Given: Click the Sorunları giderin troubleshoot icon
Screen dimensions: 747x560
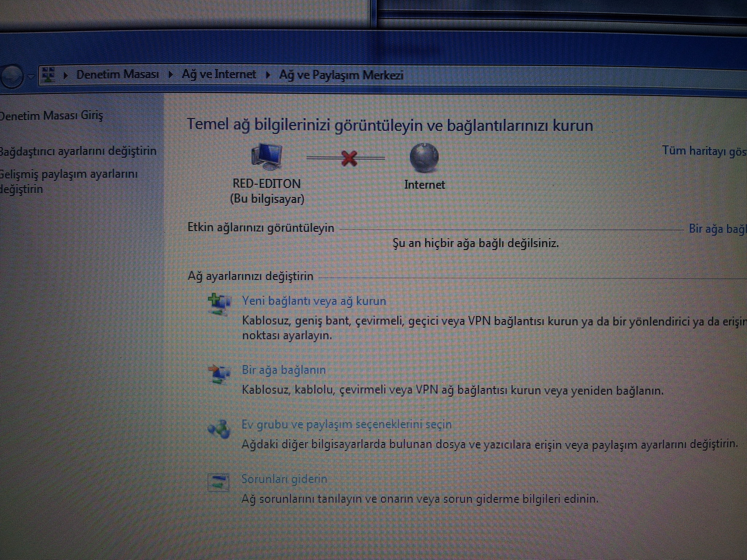Looking at the screenshot, I should (218, 482).
